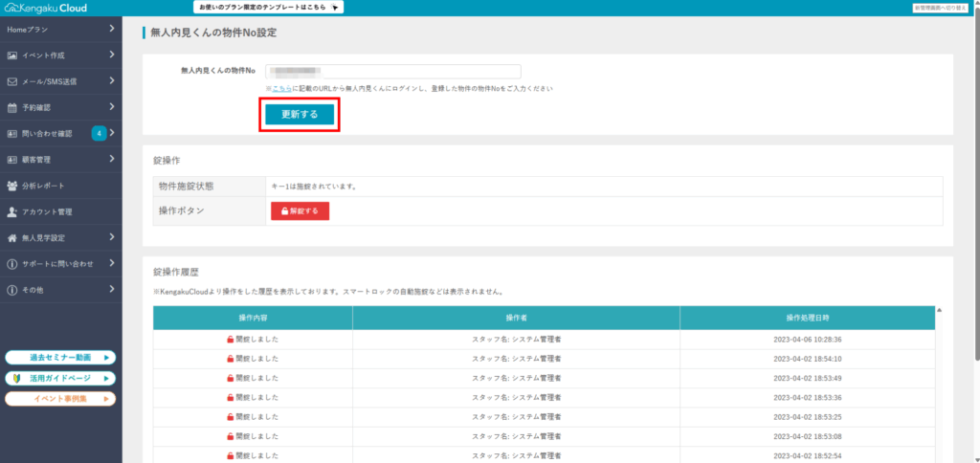Expand the その他 sidebar section arrow
Image resolution: width=980 pixels, height=463 pixels.
coord(112,289)
